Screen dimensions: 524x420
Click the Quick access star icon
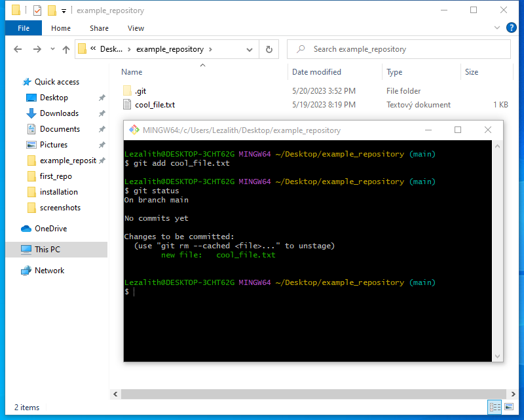pos(27,82)
